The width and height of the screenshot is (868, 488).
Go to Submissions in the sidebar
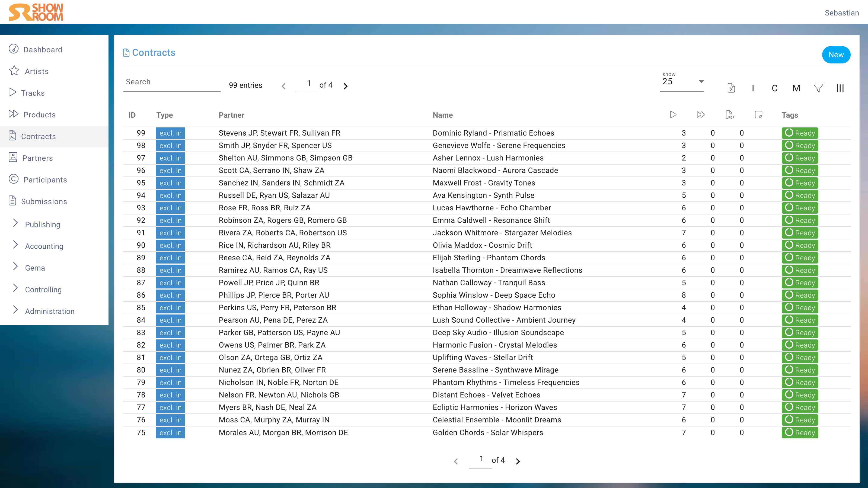(44, 201)
